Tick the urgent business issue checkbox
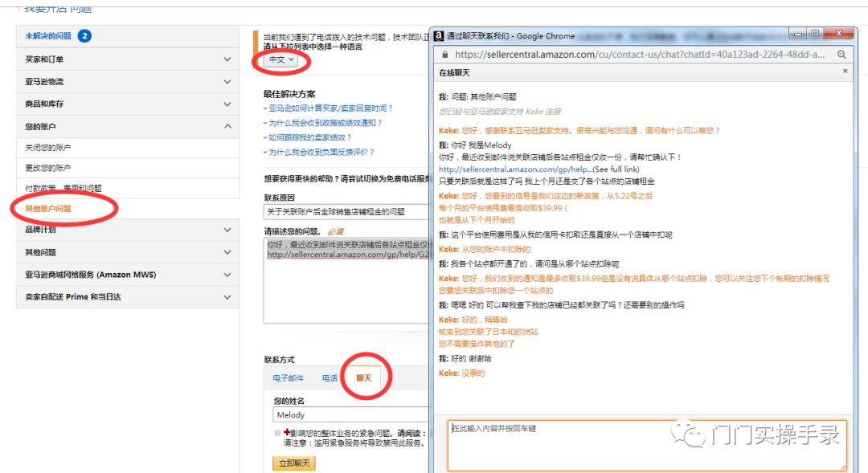 (x=277, y=433)
